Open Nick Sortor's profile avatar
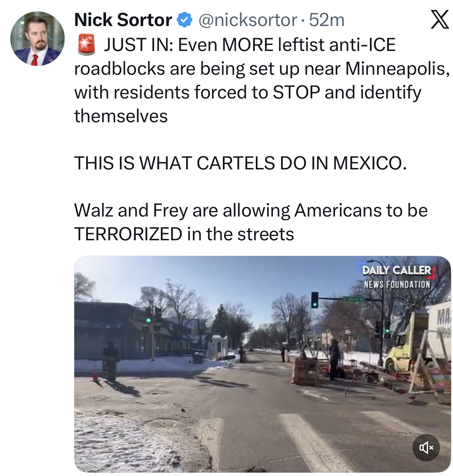Image resolution: width=453 pixels, height=476 pixels. coord(37,39)
